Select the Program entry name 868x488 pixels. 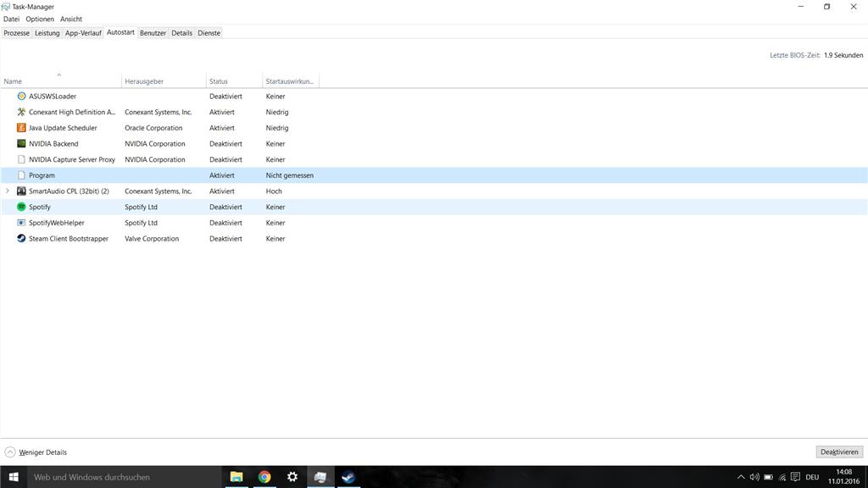[42, 175]
